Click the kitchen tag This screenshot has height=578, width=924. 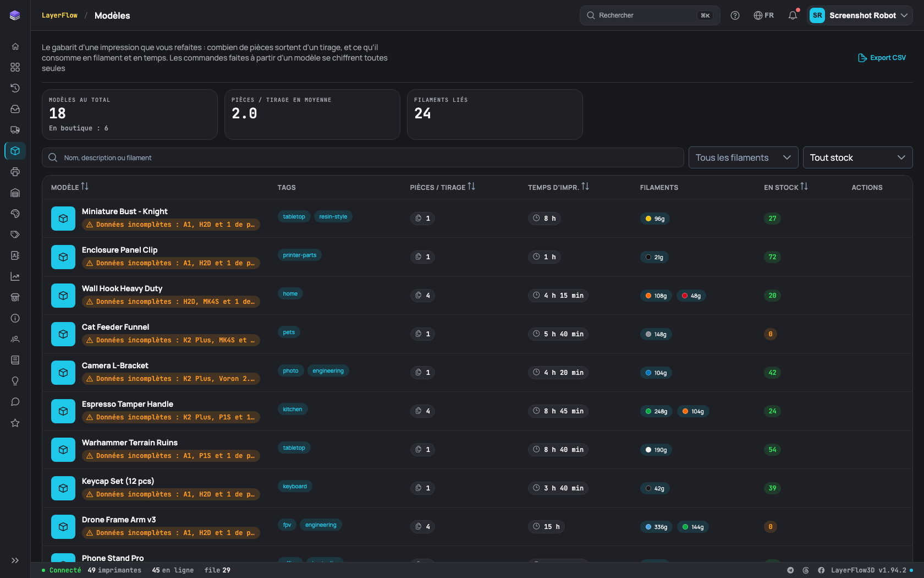(x=293, y=409)
